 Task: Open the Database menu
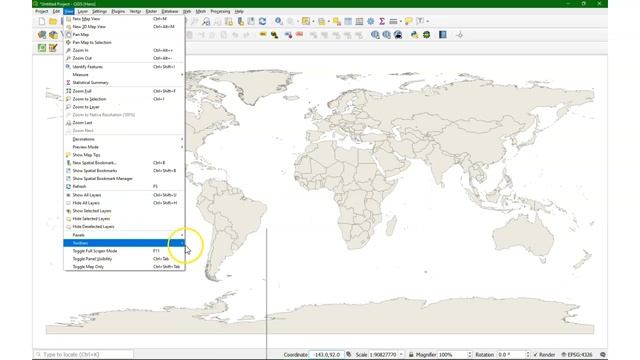pyautogui.click(x=169, y=11)
